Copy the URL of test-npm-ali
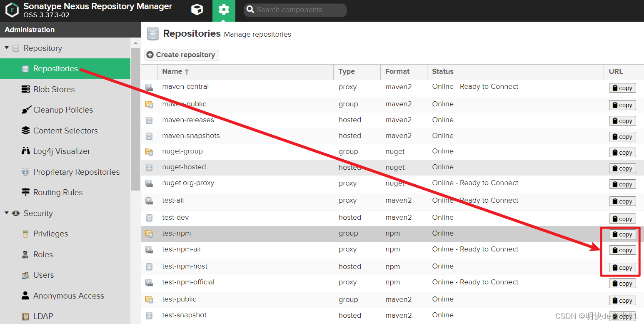Image resolution: width=644 pixels, height=324 pixels. click(622, 250)
